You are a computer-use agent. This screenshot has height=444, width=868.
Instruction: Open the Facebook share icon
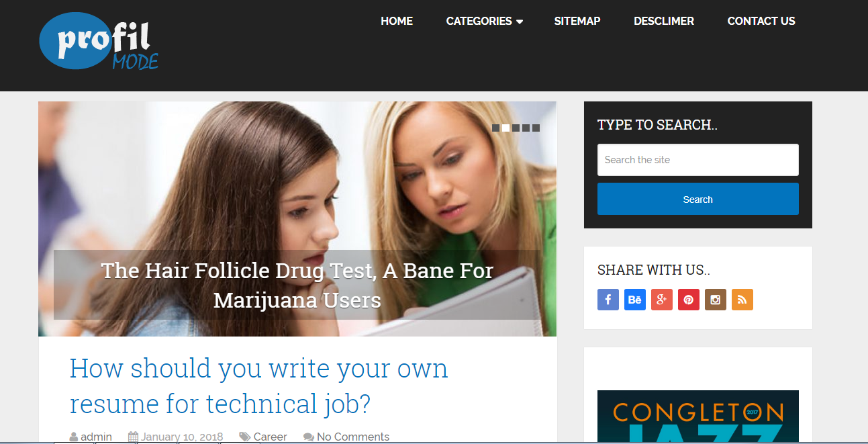coord(608,300)
